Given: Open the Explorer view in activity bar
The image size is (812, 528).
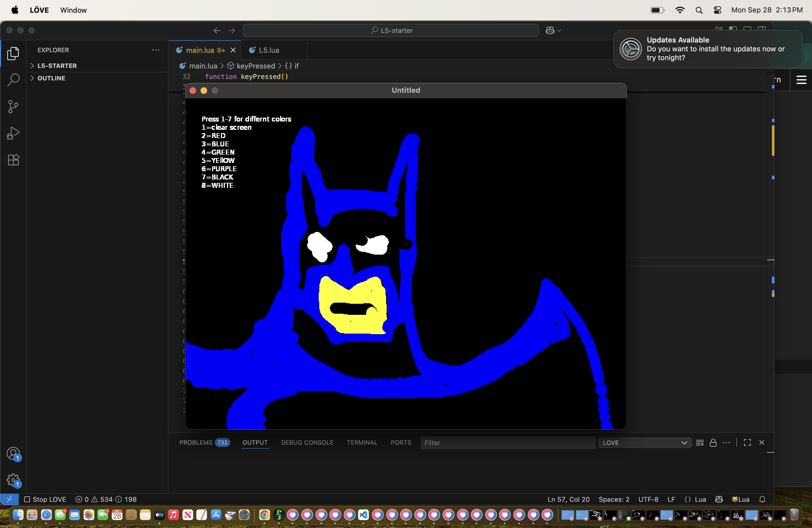Looking at the screenshot, I should (x=13, y=53).
